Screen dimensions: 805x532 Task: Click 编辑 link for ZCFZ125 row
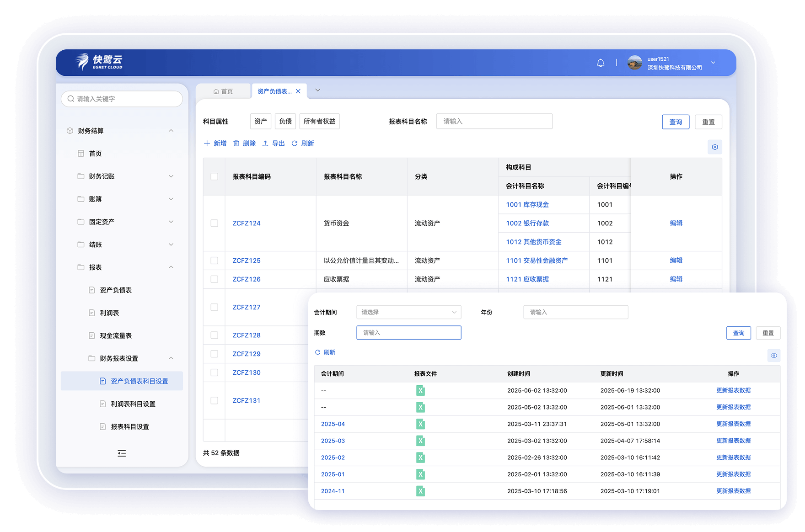(676, 261)
